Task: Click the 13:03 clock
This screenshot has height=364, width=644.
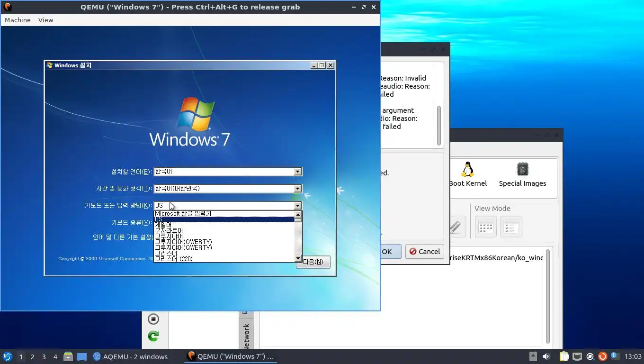Action: [633, 356]
